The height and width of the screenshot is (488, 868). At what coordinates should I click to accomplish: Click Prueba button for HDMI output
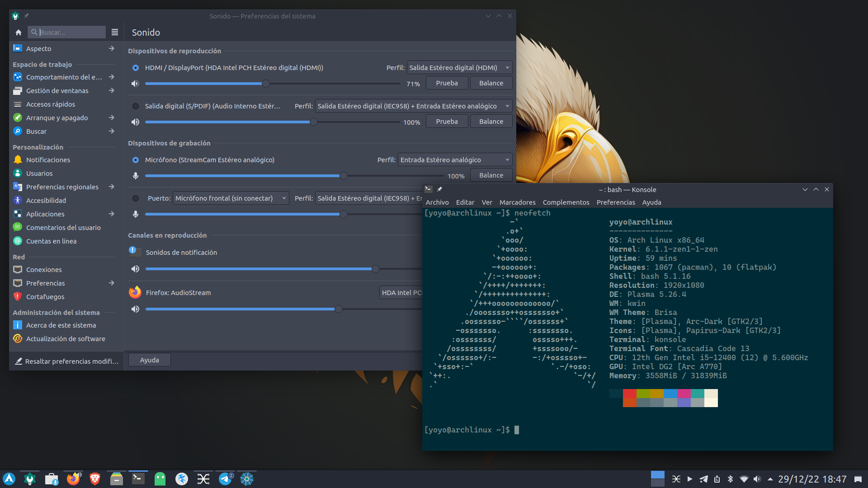tap(447, 83)
